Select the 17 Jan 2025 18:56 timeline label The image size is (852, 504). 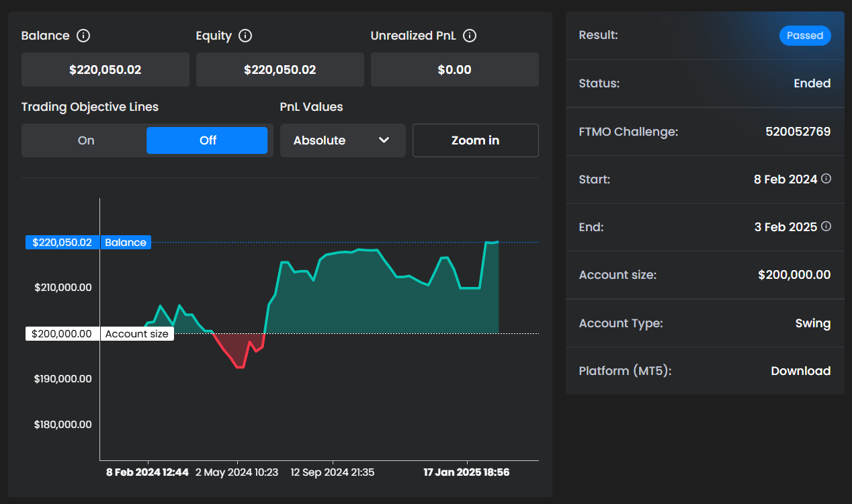pyautogui.click(x=466, y=472)
